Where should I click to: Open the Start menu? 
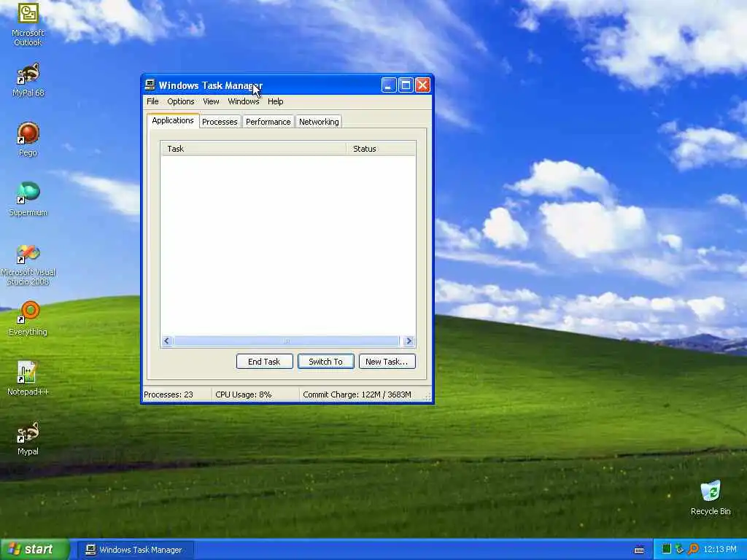(x=35, y=549)
